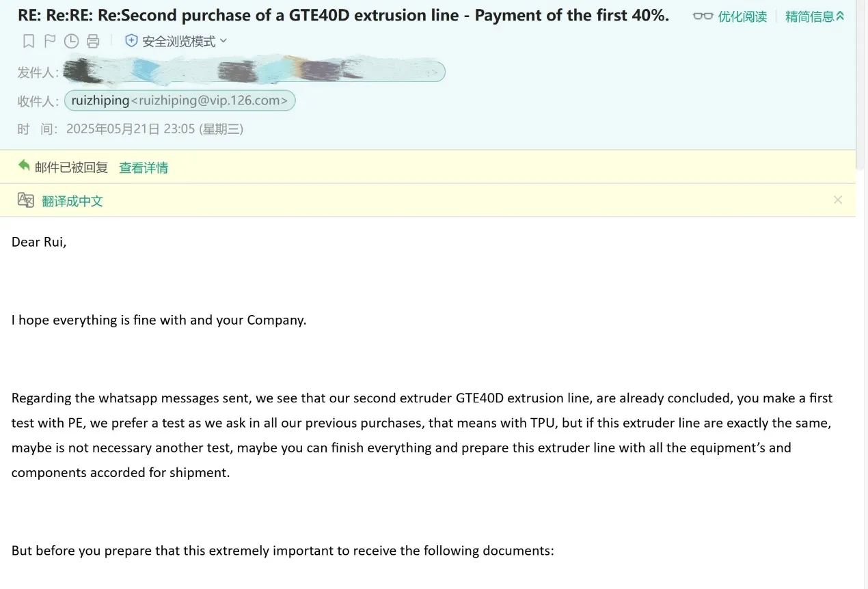Image resolution: width=868 pixels, height=589 pixels.
Task: Click the translate icon in the yellow bar
Action: (x=26, y=200)
